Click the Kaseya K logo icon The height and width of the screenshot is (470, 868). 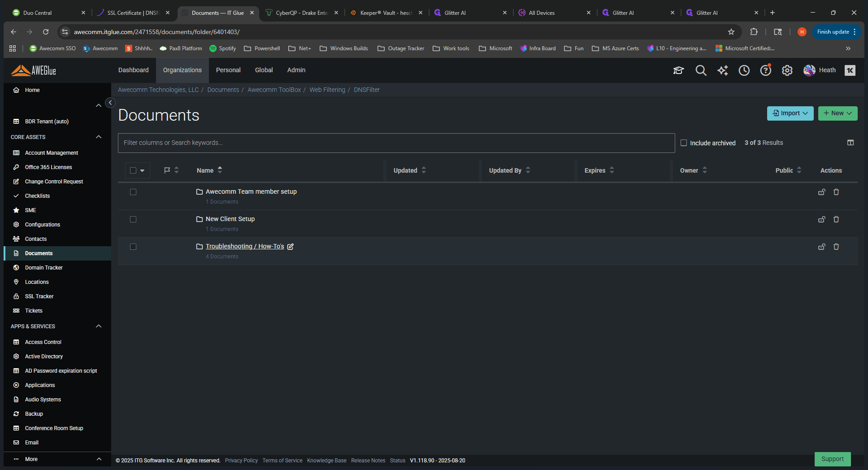click(x=850, y=70)
